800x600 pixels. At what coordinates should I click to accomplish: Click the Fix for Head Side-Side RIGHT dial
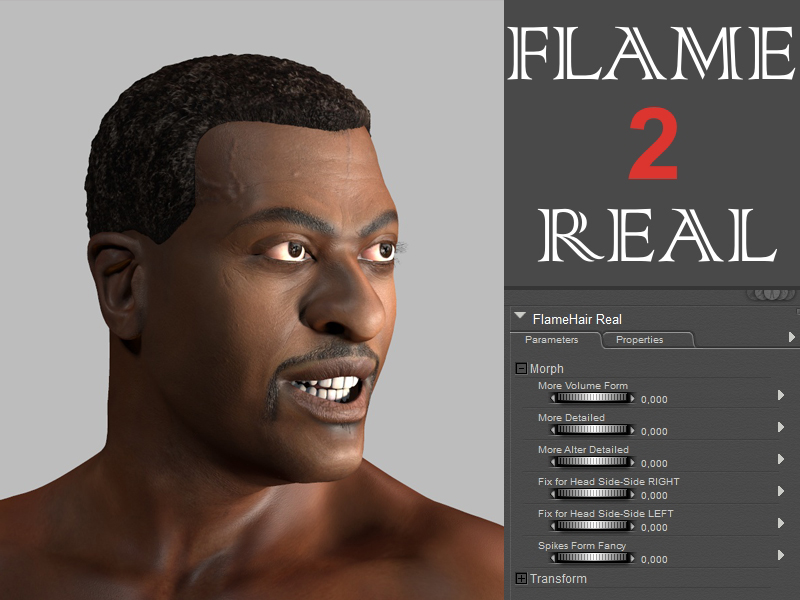pos(592,494)
